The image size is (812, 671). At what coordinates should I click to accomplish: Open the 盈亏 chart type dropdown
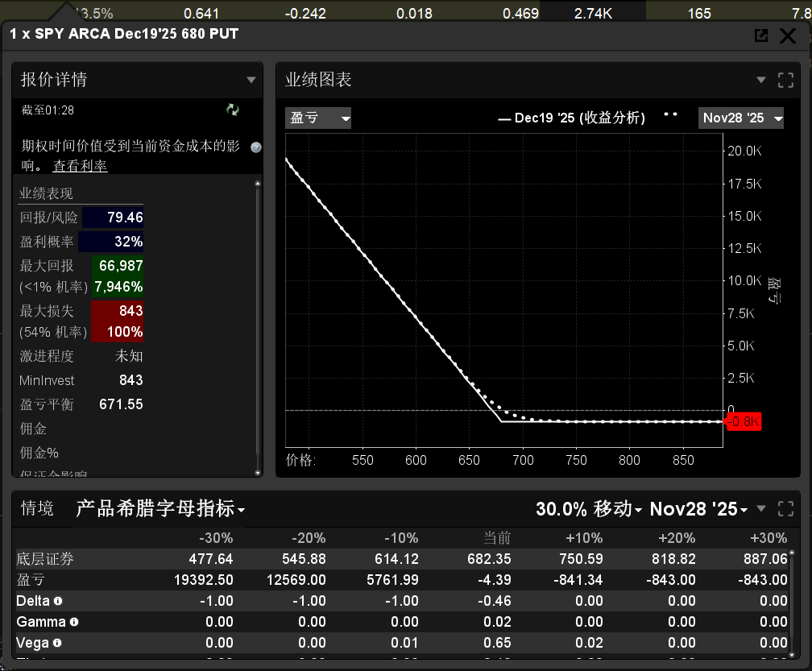[319, 118]
